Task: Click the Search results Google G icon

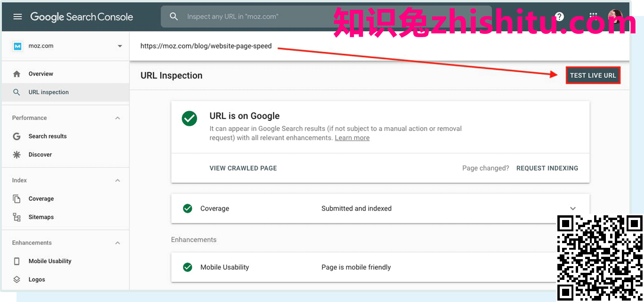Action: click(17, 136)
